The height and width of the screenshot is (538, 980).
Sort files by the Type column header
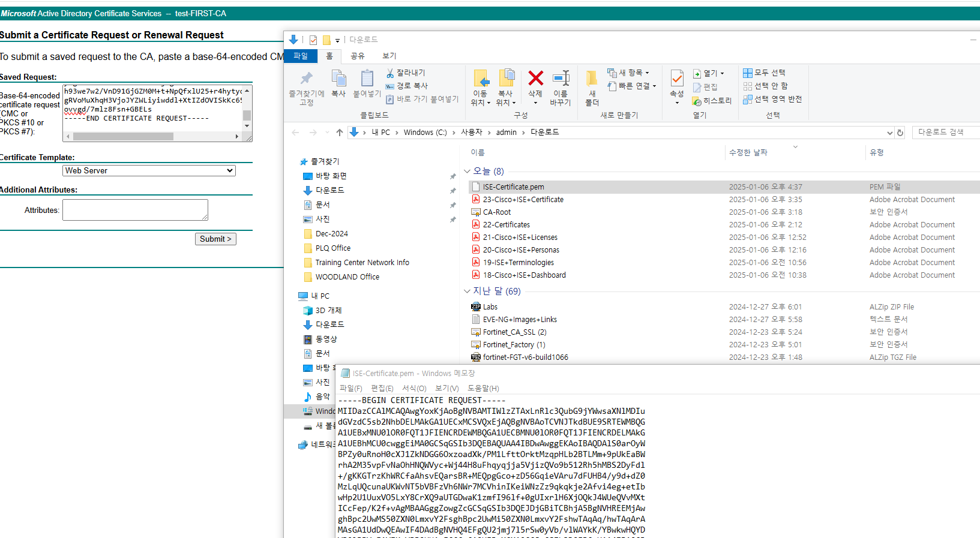(876, 153)
